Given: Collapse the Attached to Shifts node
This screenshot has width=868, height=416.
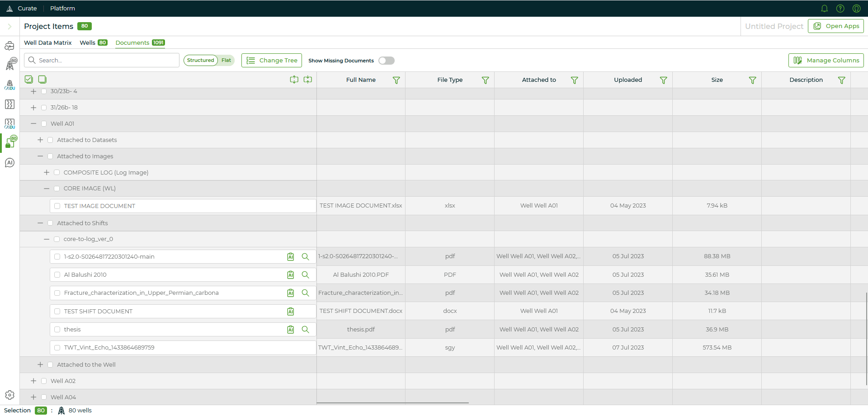Looking at the screenshot, I should [x=40, y=223].
